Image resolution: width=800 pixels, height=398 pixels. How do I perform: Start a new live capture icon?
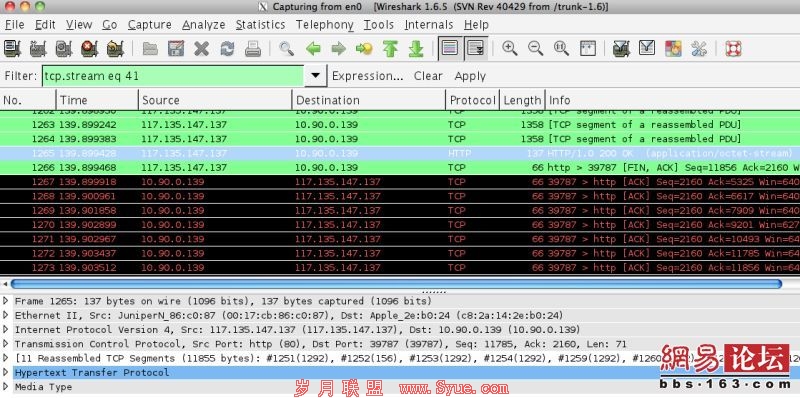pos(64,49)
